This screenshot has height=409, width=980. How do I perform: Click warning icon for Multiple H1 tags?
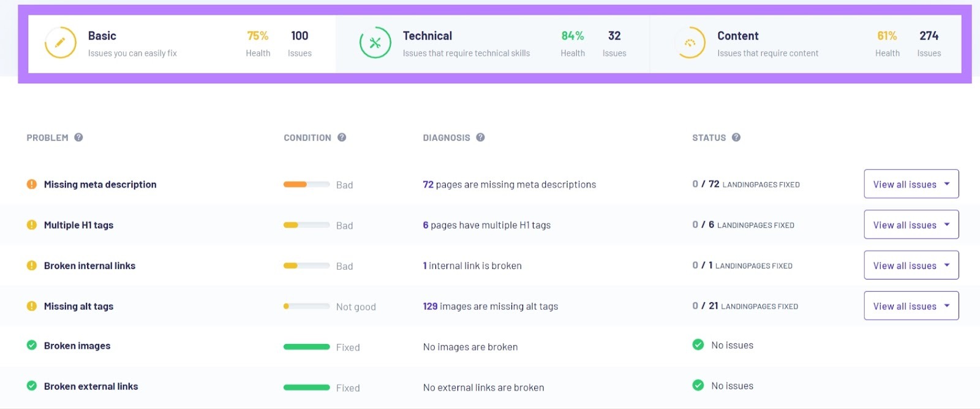click(x=32, y=224)
